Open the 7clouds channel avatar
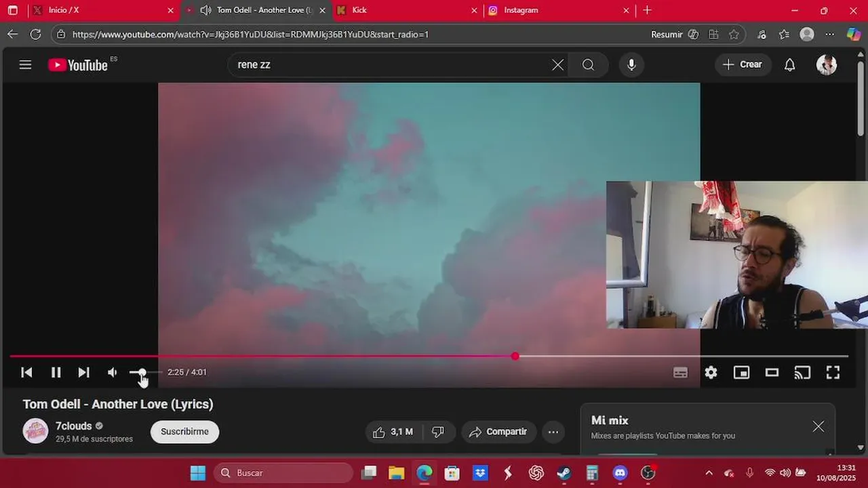This screenshot has height=488, width=868. click(35, 431)
